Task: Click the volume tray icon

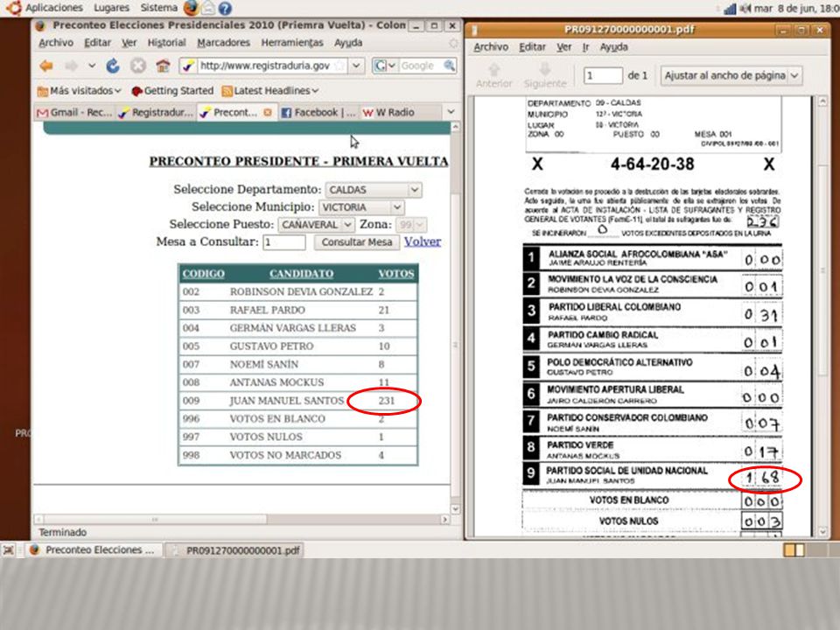Action: (745, 9)
